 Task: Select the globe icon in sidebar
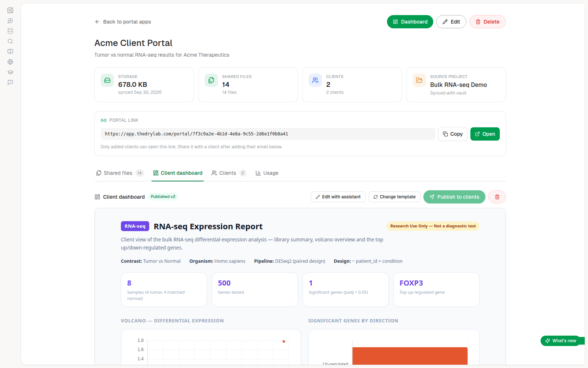point(10,62)
